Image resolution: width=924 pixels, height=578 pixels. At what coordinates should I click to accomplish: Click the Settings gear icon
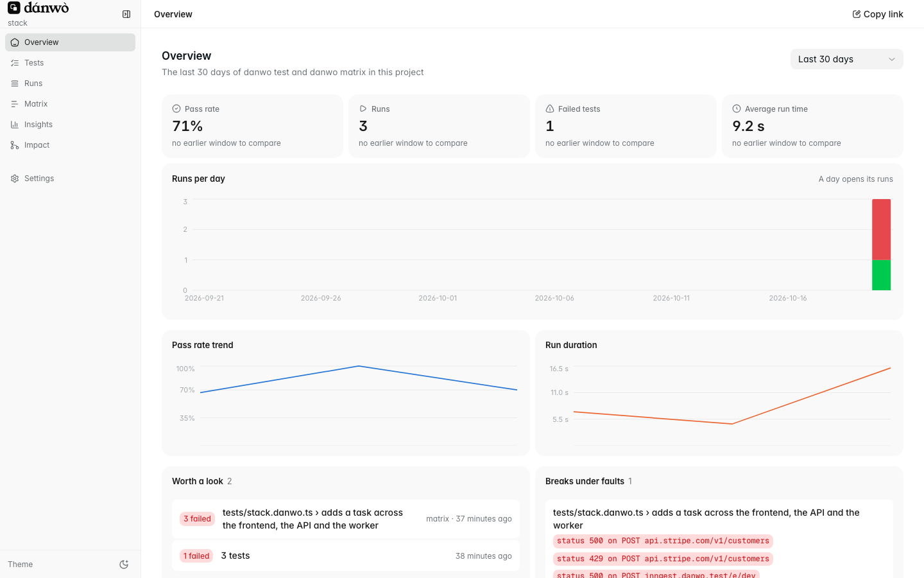(15, 179)
